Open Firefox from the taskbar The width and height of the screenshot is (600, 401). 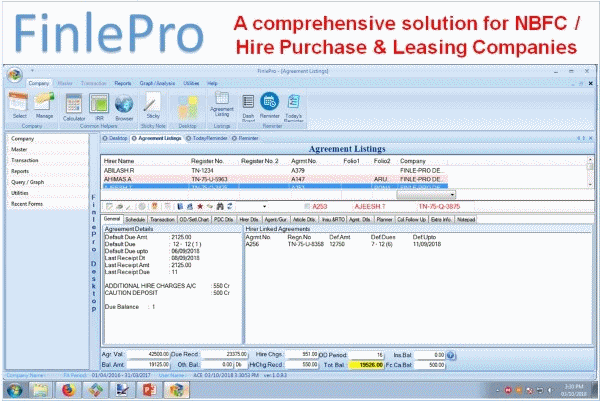[x=68, y=390]
